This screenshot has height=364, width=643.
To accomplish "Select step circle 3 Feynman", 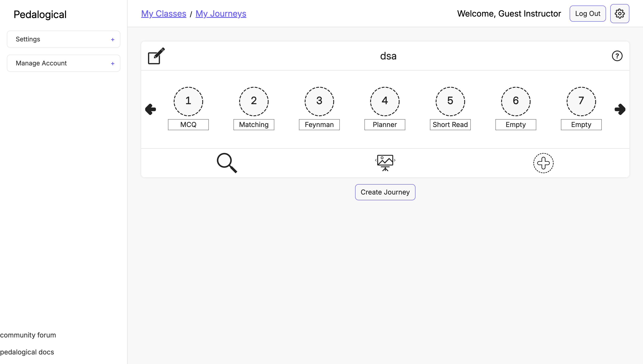I will 319,101.
